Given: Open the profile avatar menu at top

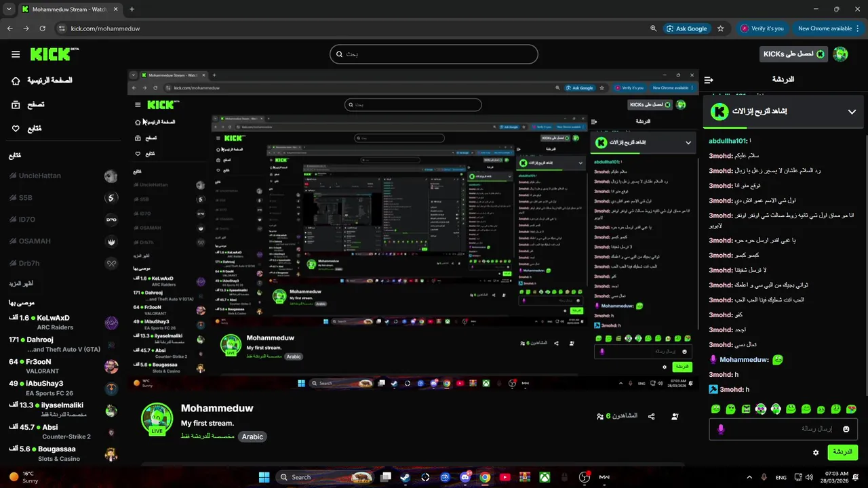Looking at the screenshot, I should click(841, 54).
